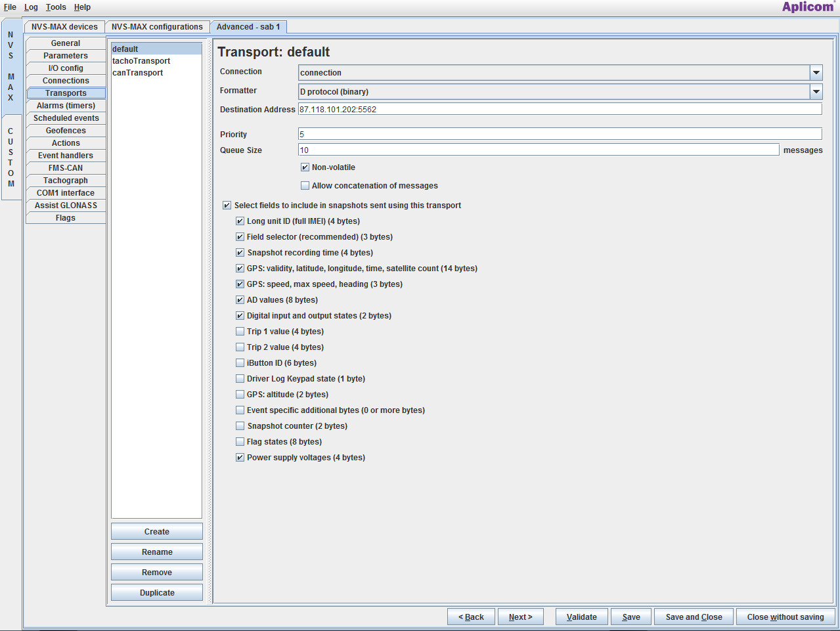Check the iButton ID field
Viewport: 840px width, 631px height.
pyautogui.click(x=240, y=363)
